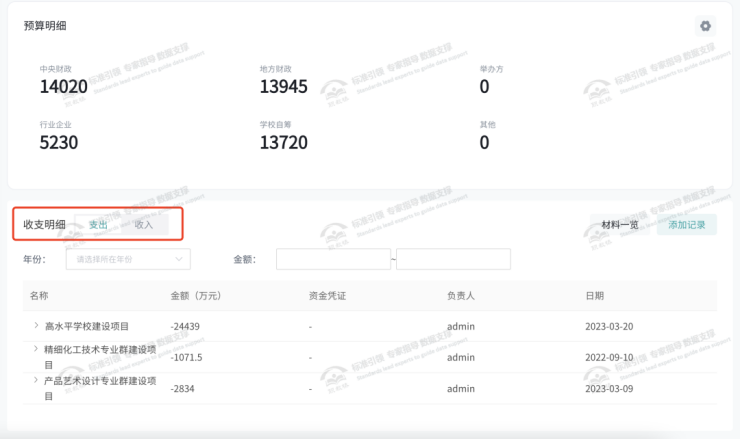Open the 年份 year selection dropdown
Screen dimensions: 740x439
point(127,259)
